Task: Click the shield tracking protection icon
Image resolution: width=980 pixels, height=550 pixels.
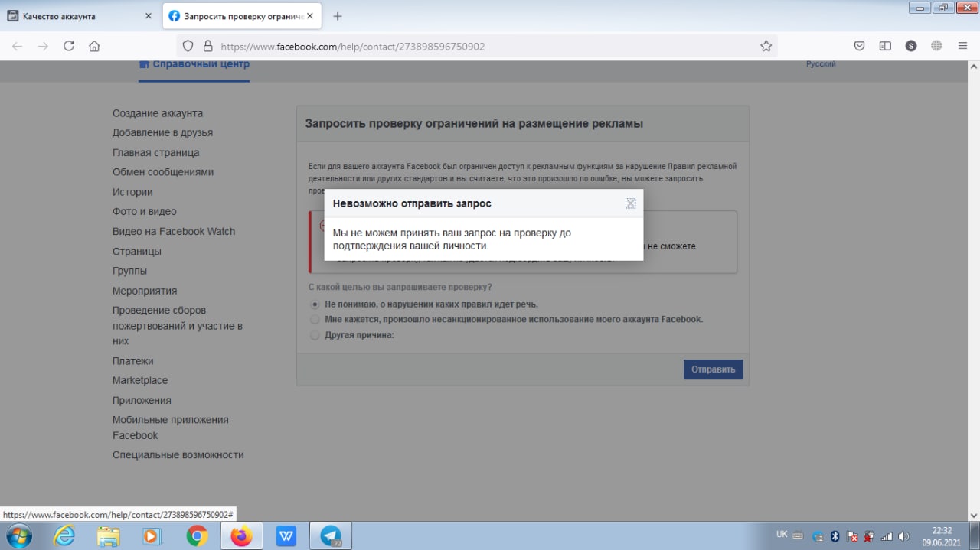Action: (189, 46)
